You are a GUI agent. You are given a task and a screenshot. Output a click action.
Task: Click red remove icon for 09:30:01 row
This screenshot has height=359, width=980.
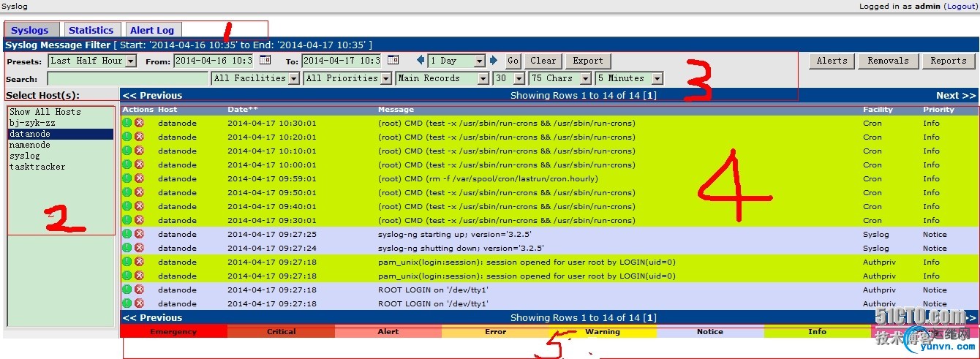[x=139, y=220]
